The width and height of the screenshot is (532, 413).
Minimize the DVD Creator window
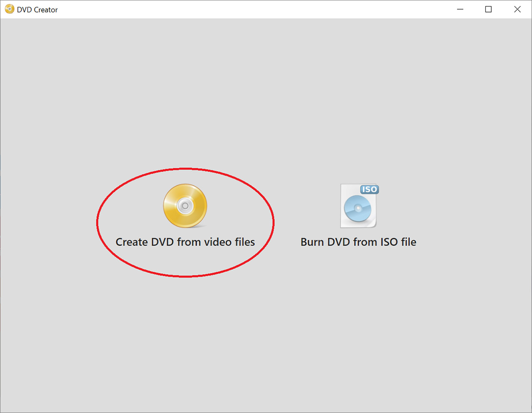point(460,9)
